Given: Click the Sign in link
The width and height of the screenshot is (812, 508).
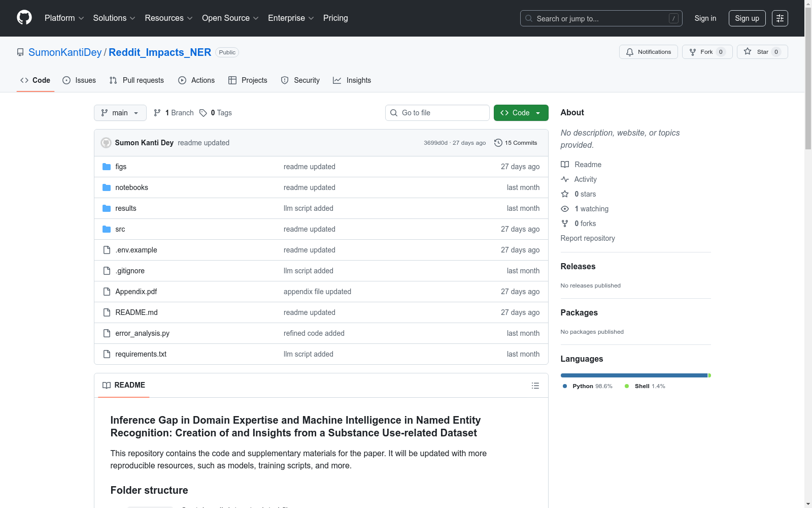Looking at the screenshot, I should [705, 18].
